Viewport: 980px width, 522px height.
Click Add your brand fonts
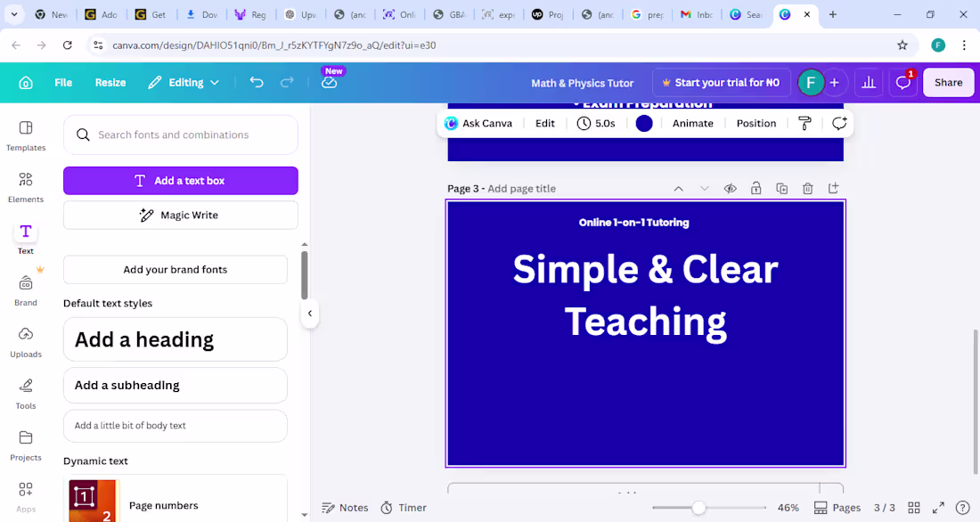175,269
